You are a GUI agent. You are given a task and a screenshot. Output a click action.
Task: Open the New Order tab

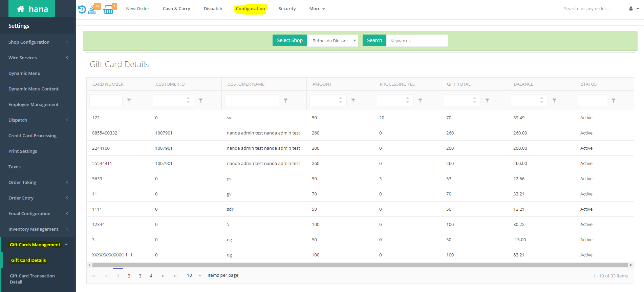137,9
